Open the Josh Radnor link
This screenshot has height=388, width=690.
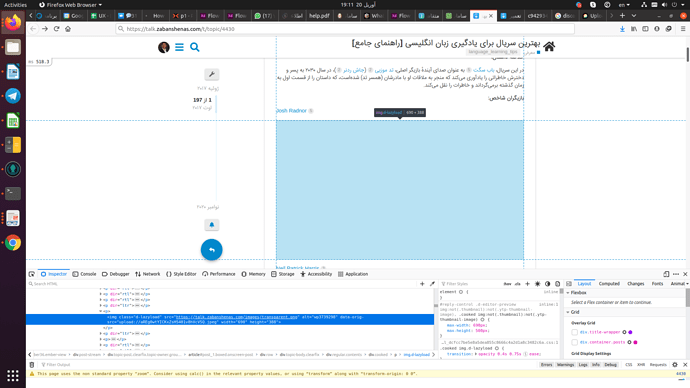[x=291, y=111]
